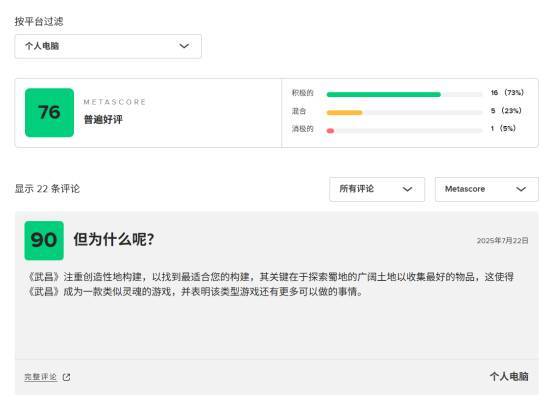
Task: Click the yellow 混合 mixed reviews bar
Action: click(x=344, y=113)
